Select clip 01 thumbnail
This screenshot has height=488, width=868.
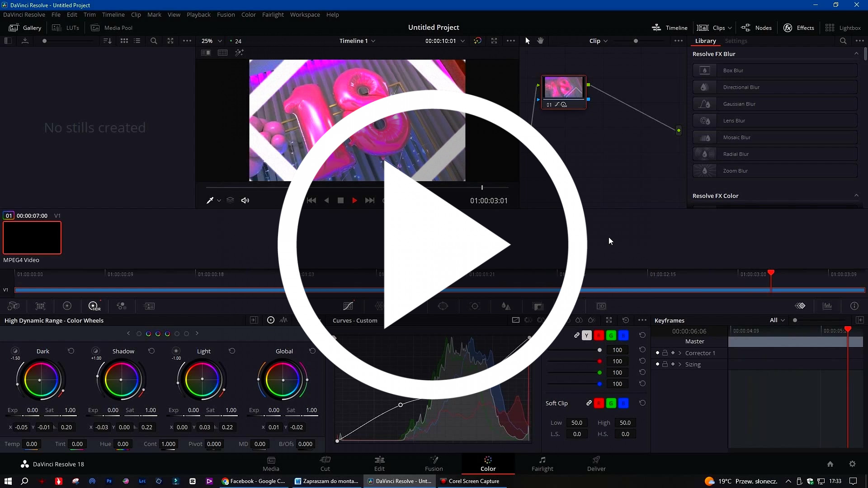click(32, 238)
